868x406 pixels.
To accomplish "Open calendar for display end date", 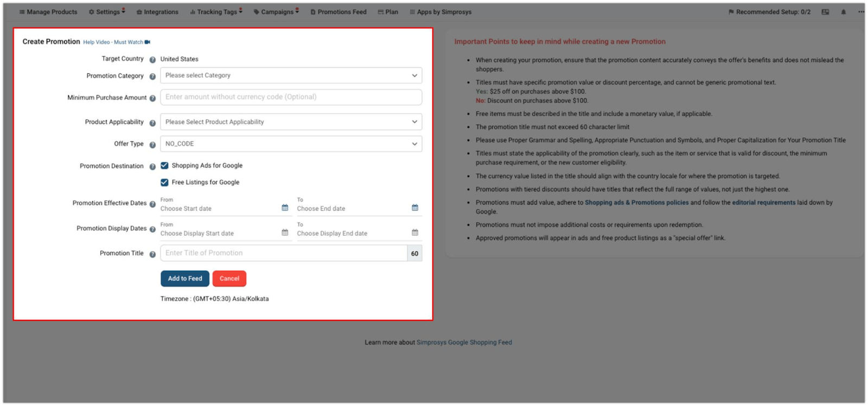I will point(415,232).
